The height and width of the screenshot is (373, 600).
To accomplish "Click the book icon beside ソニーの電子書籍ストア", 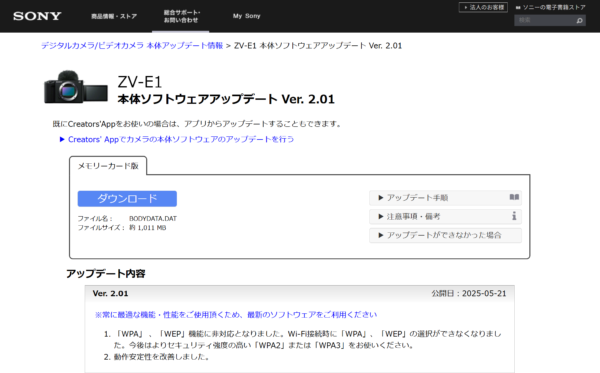I will (x=518, y=7).
